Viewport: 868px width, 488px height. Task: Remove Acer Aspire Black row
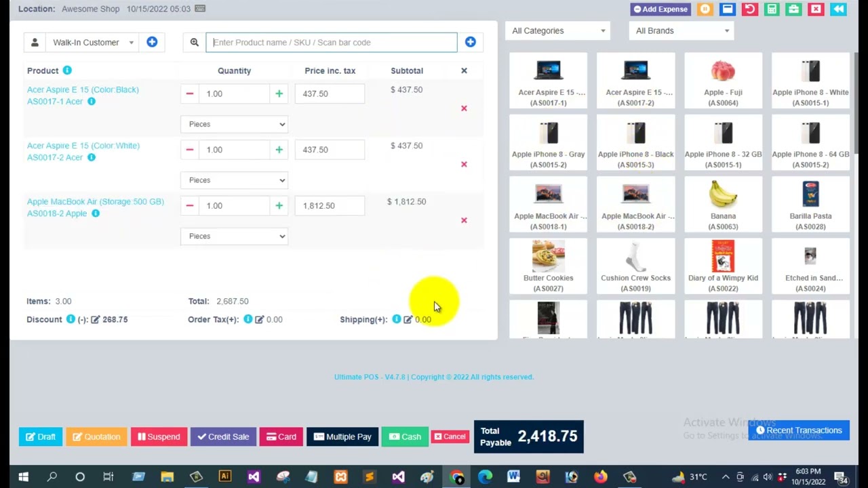click(464, 108)
